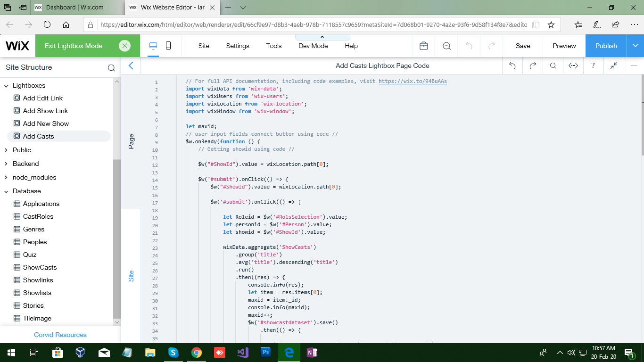
Task: Switch to mobile editor view
Action: [x=168, y=46]
